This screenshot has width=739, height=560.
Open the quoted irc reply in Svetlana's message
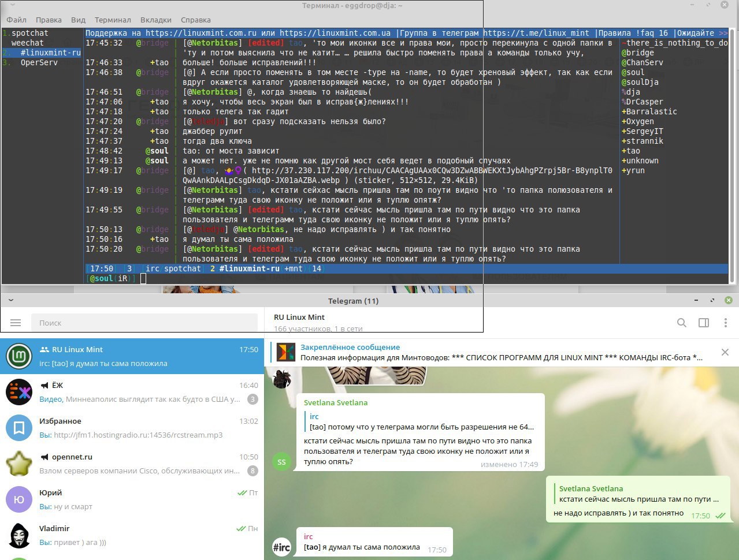419,422
